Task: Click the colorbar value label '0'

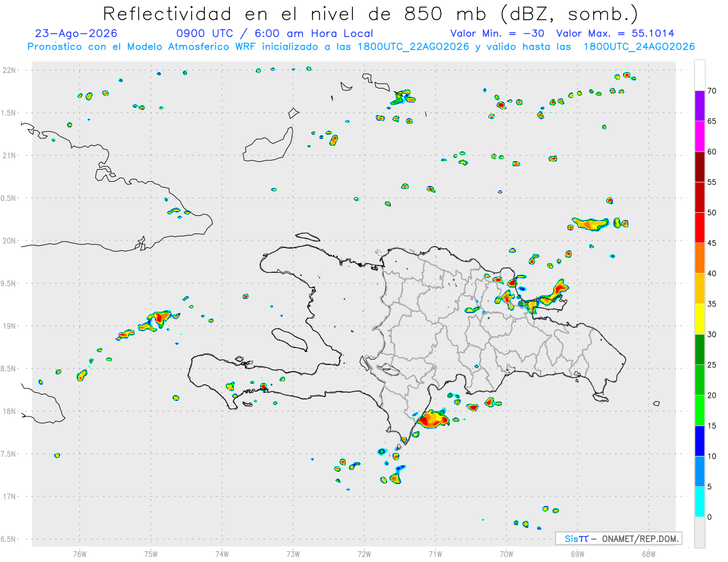Action: [710, 517]
